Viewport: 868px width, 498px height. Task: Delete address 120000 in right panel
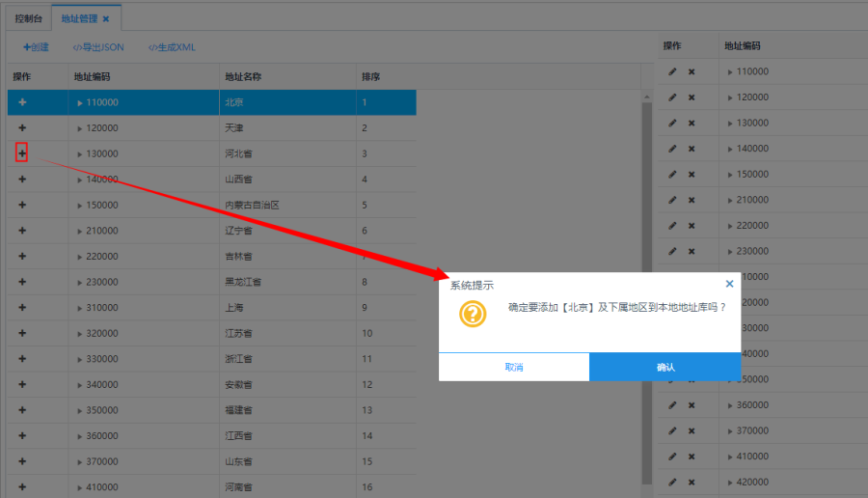[692, 97]
